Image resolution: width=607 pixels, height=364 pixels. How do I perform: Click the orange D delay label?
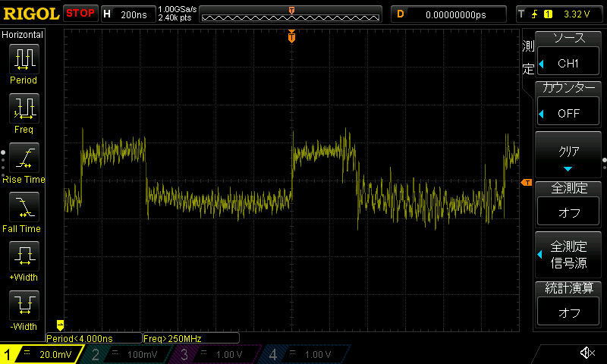tap(401, 14)
